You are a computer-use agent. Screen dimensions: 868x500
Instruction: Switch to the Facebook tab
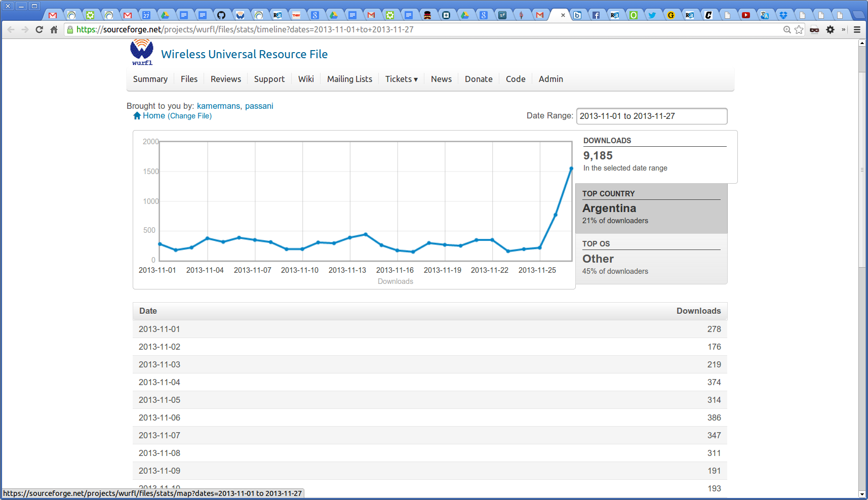(596, 15)
